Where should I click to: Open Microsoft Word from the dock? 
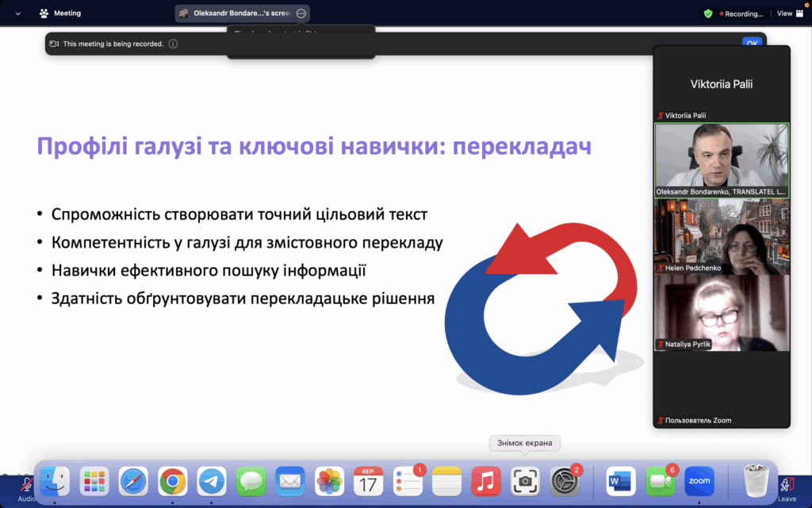pyautogui.click(x=621, y=481)
